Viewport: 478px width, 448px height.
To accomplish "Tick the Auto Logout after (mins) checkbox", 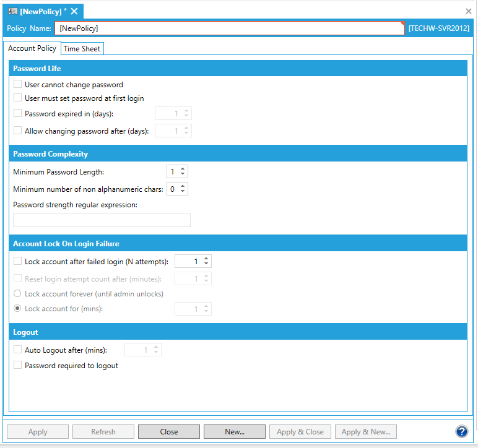I will tap(18, 350).
